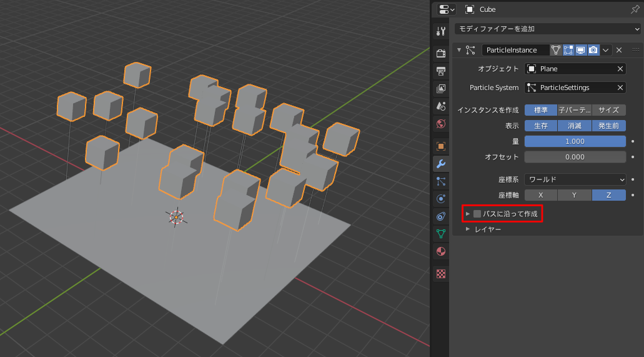Screen dimensions: 644x357
Task: Open the Object Constraint properties tab
Action: [x=441, y=216]
